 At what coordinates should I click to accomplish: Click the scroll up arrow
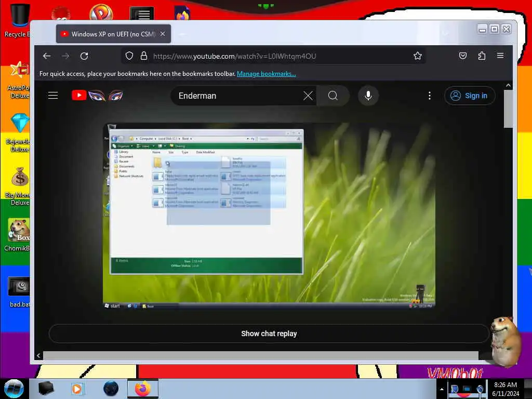508,86
